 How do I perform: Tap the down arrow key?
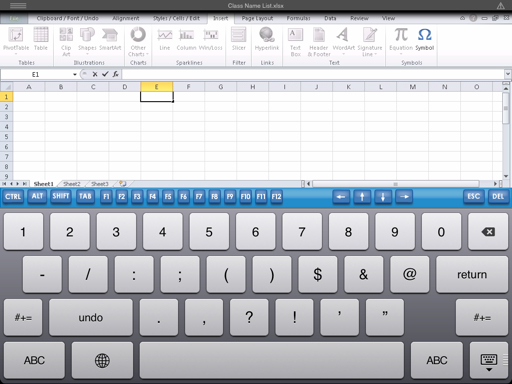click(x=383, y=197)
